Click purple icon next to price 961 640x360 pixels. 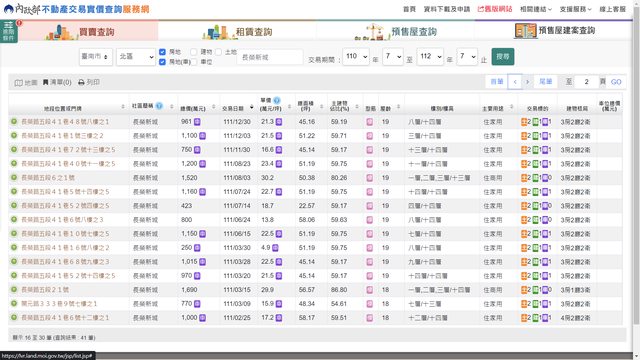pos(197,122)
